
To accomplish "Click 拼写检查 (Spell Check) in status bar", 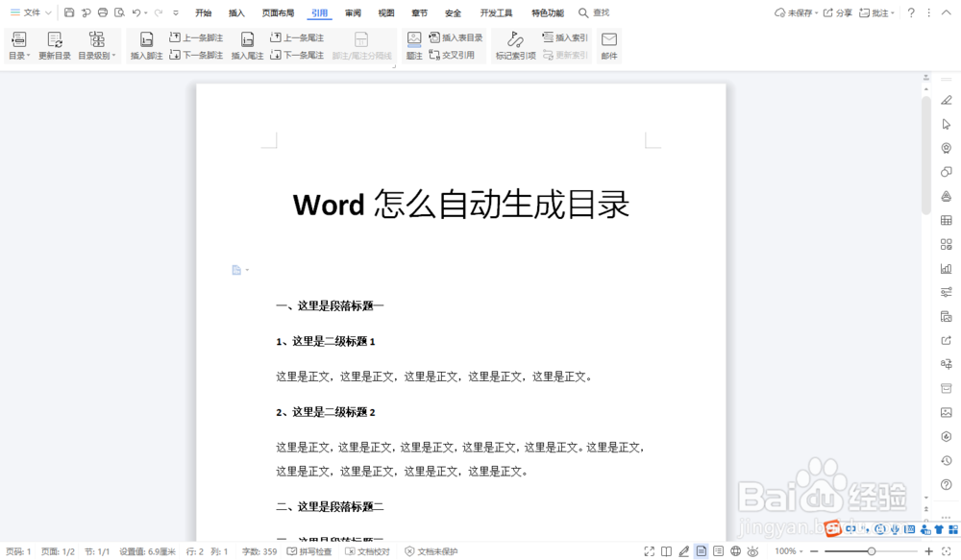I will click(x=309, y=551).
